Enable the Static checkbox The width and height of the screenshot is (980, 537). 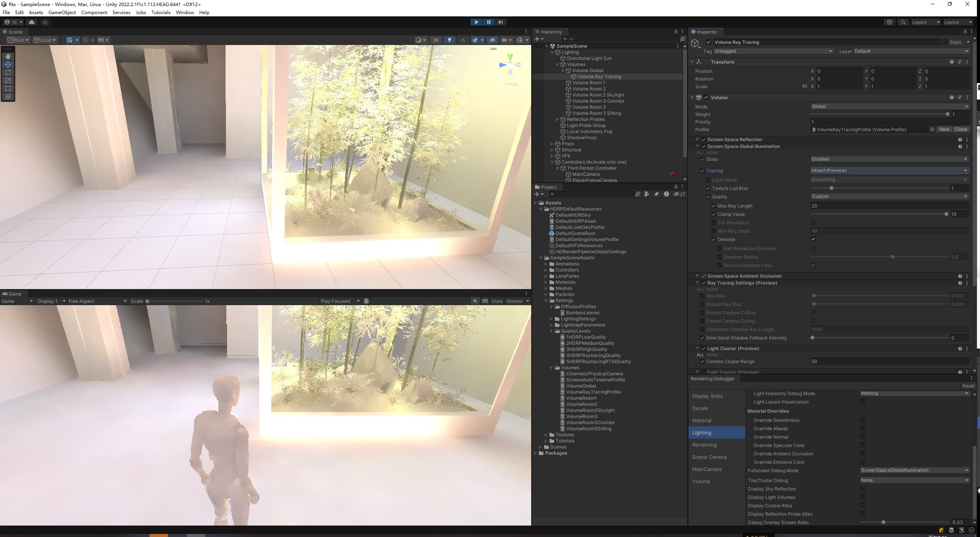(x=945, y=42)
